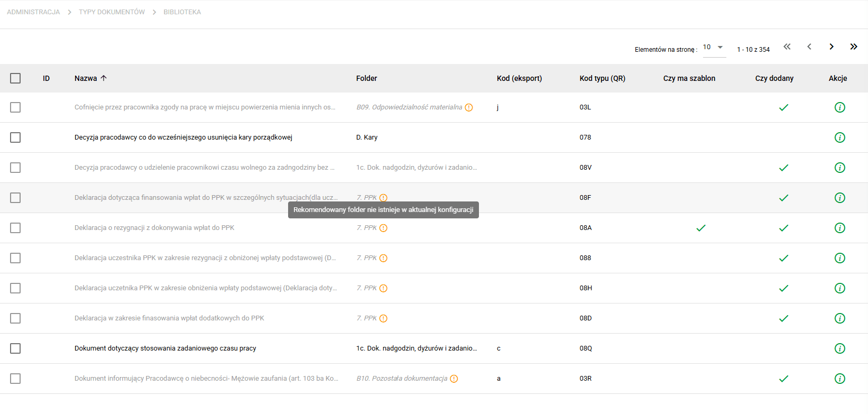Open info action for code 08A row
The width and height of the screenshot is (868, 414).
839,228
